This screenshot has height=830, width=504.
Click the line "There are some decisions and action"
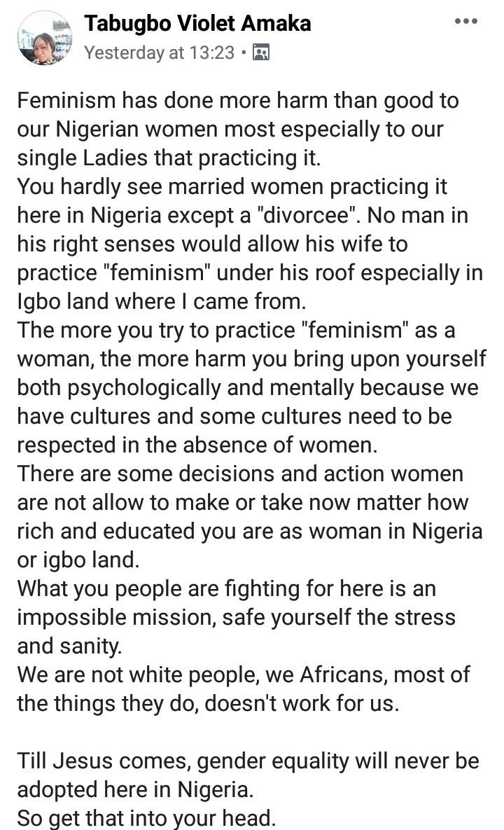(x=240, y=473)
